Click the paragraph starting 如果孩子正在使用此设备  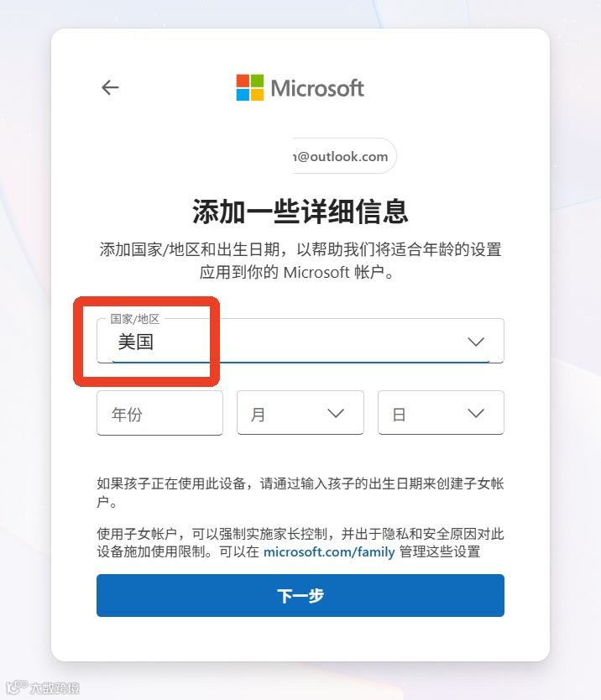coord(300,493)
